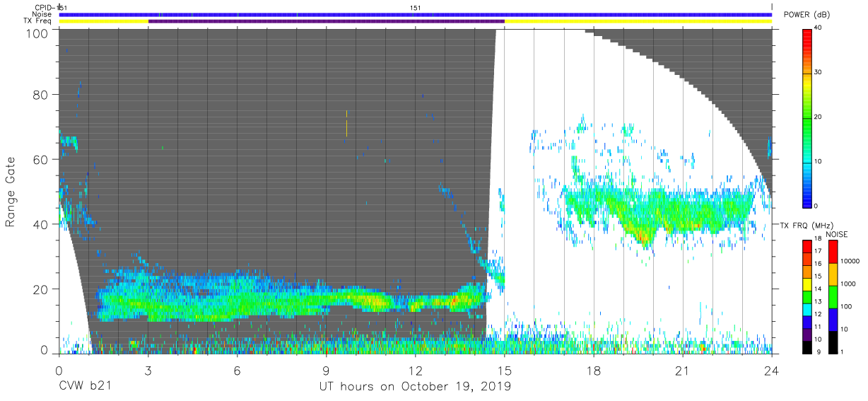The width and height of the screenshot is (868, 401).
Task: Click the 'UT hours on October 19, 2019' label
Action: pos(415,387)
